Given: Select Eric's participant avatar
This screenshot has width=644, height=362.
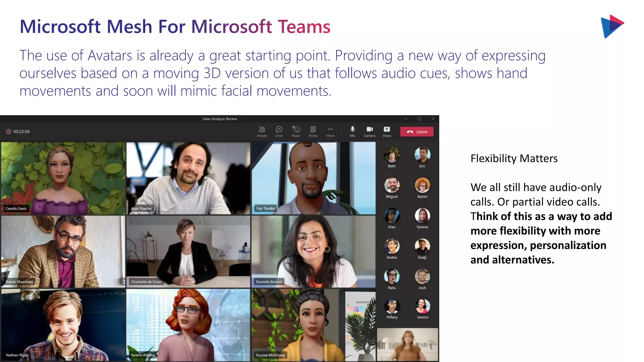Looking at the screenshot, I should pyautogui.click(x=422, y=155).
